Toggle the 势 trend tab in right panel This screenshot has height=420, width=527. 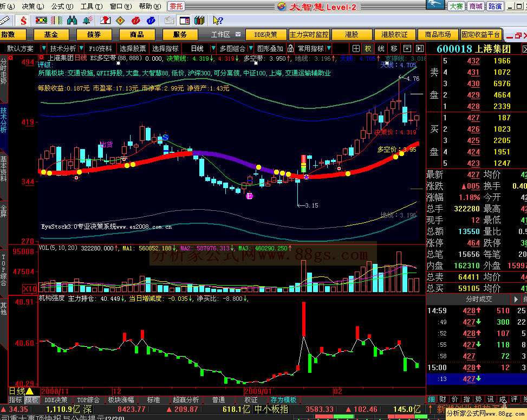[479, 399]
